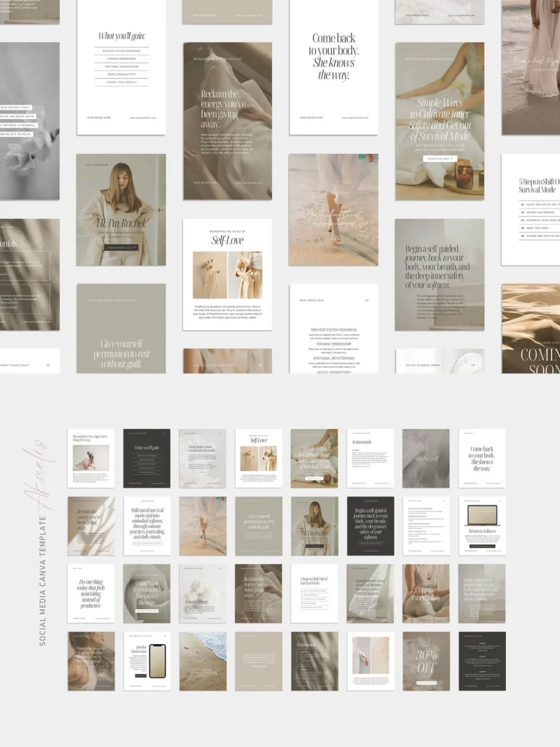Screen dimensions: 560x747
Task: Click the dark button on the large Rachel card
Action: click(x=122, y=248)
